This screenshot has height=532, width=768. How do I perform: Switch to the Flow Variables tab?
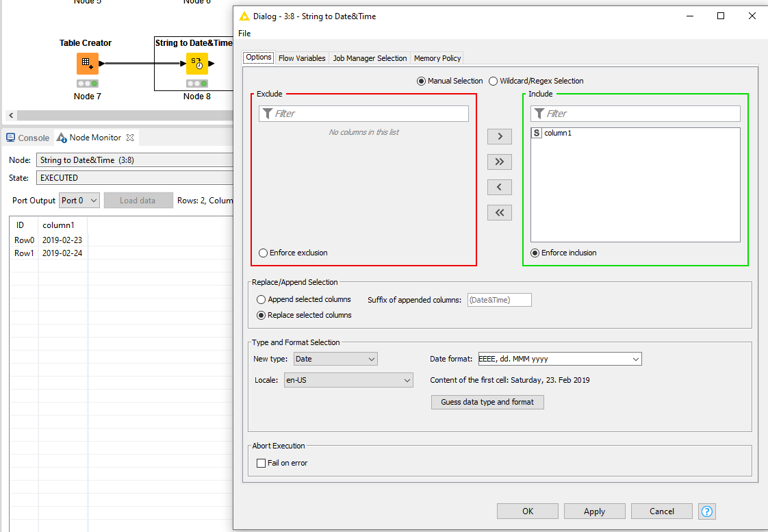[302, 58]
